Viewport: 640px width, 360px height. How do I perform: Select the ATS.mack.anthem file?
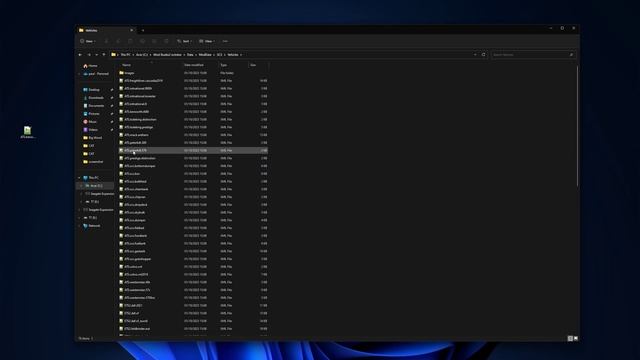point(193,135)
